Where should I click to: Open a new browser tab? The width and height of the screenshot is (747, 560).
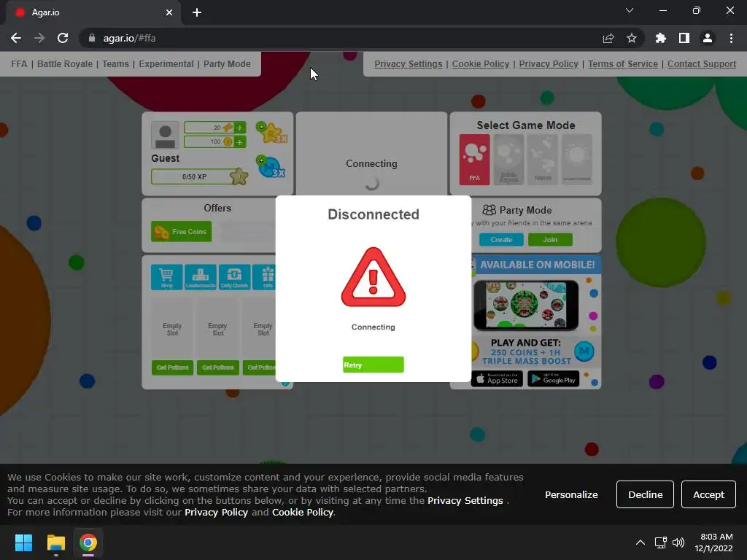197,12
